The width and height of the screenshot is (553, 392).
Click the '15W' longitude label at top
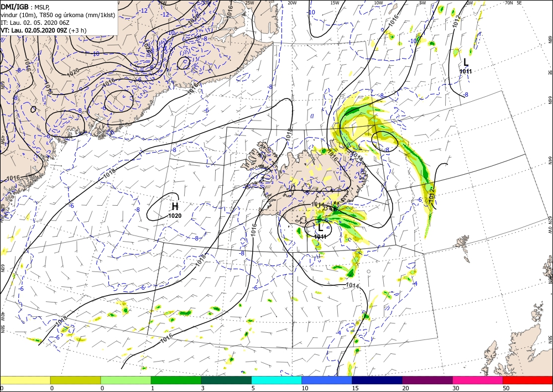pyautogui.click(x=335, y=3)
